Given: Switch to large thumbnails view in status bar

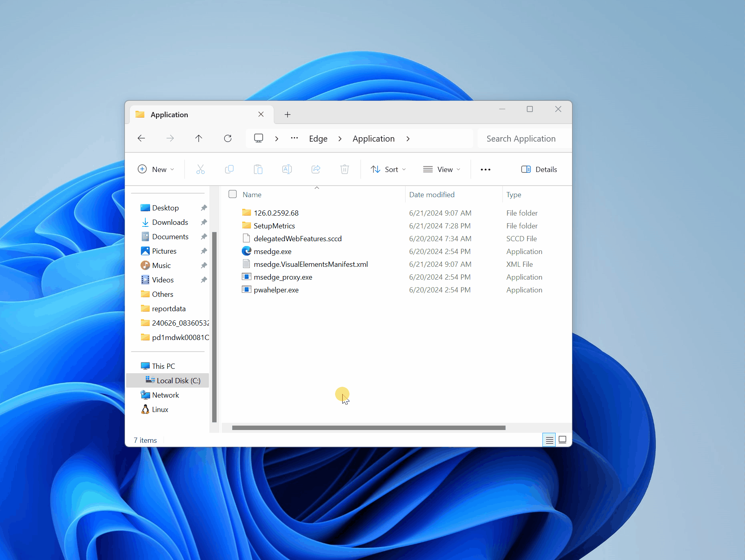Looking at the screenshot, I should point(562,440).
